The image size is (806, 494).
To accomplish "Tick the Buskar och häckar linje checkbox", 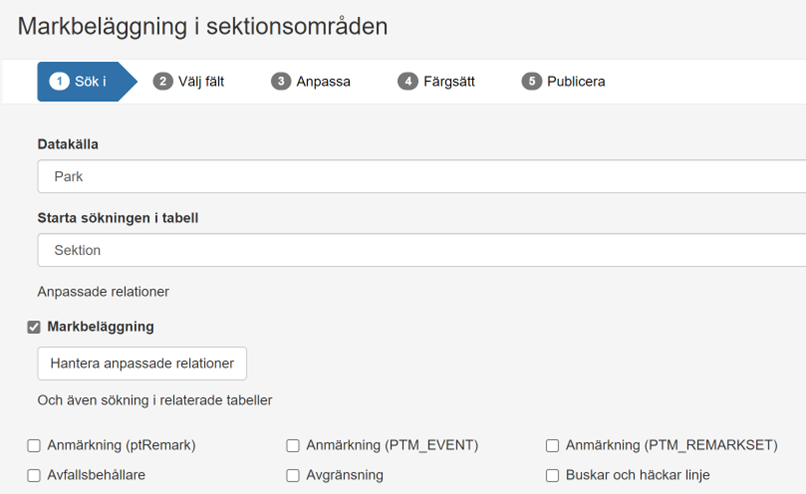I will (x=553, y=475).
